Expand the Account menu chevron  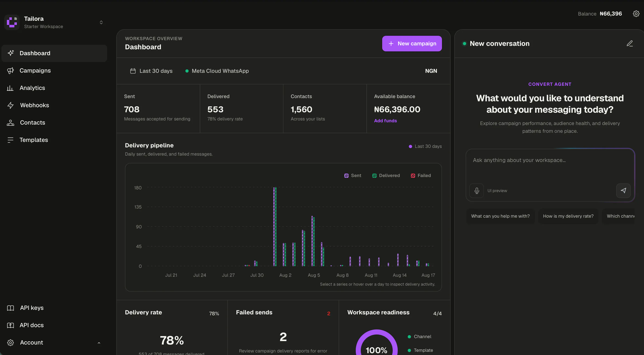[x=99, y=343]
